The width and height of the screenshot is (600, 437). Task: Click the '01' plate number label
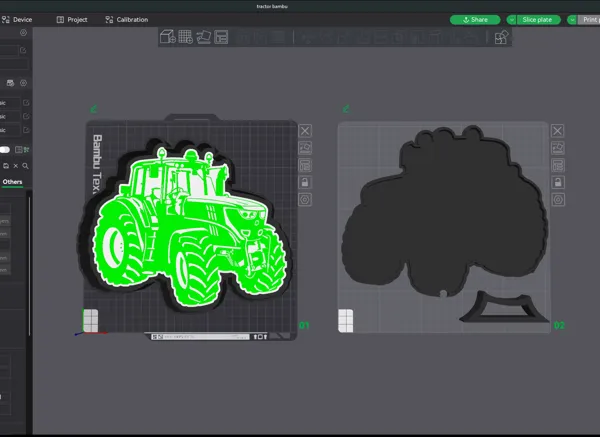(304, 325)
